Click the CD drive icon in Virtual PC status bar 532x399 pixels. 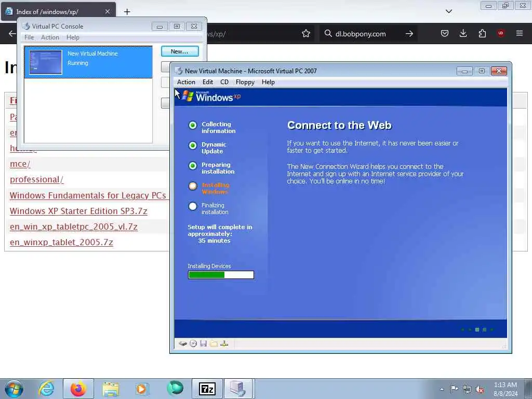(193, 344)
